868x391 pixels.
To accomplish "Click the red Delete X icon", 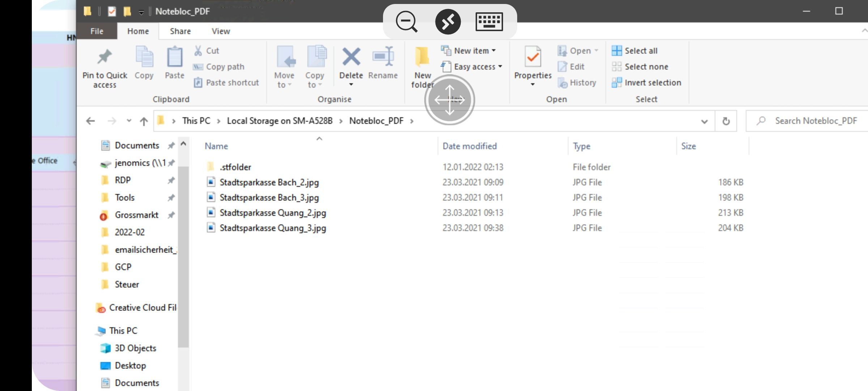I will pos(351,56).
